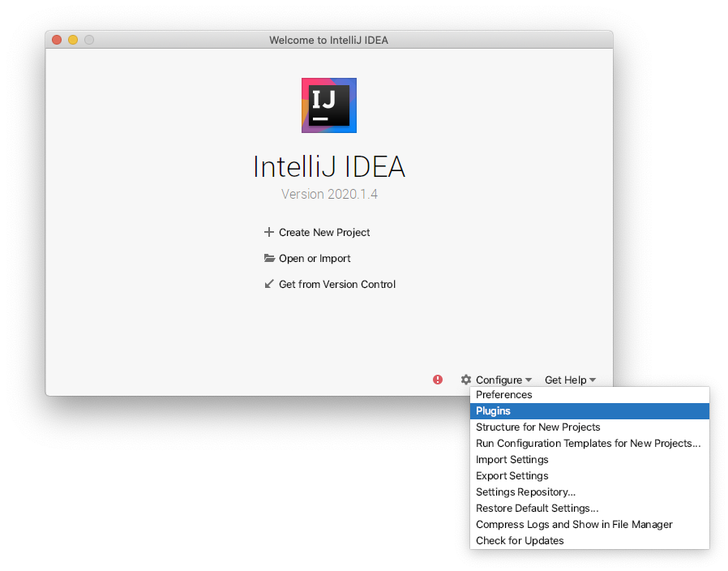728x571 pixels.
Task: Click the folder icon beside Open or Import
Action: [x=269, y=258]
